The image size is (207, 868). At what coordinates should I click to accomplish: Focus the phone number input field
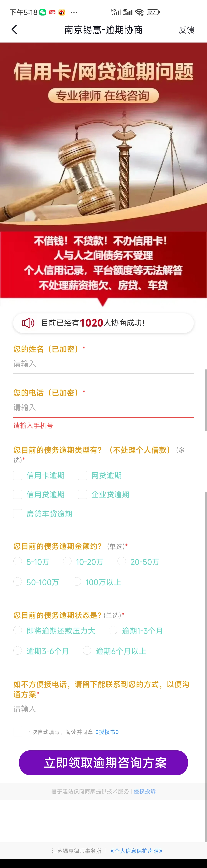coord(103,407)
